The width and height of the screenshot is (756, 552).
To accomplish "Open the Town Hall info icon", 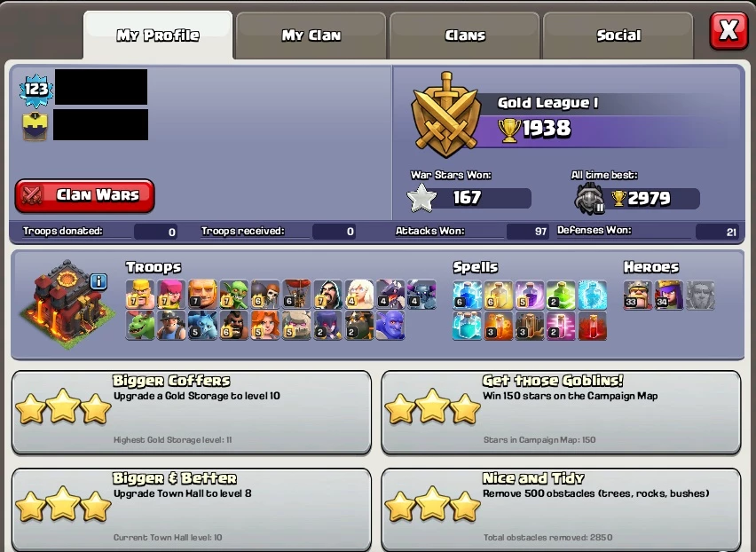I will (98, 281).
